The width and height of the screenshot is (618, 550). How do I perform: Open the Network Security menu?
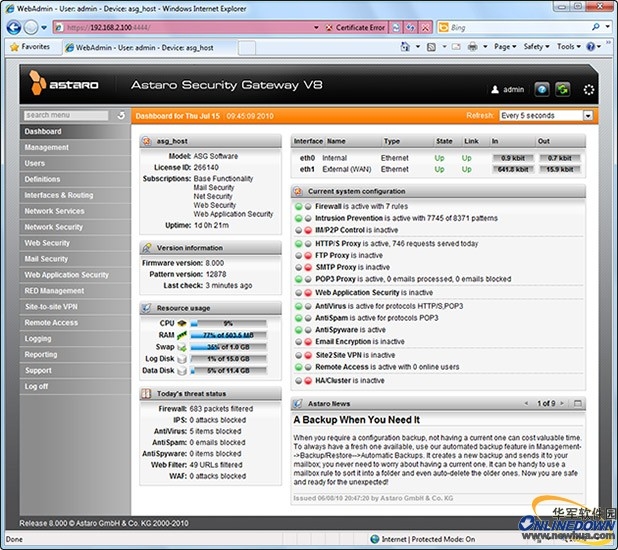tap(75, 227)
